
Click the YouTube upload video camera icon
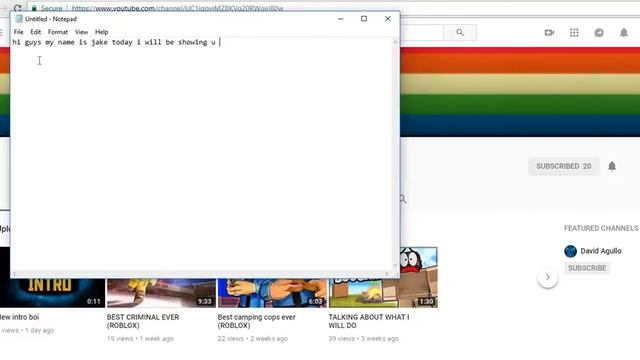(549, 33)
